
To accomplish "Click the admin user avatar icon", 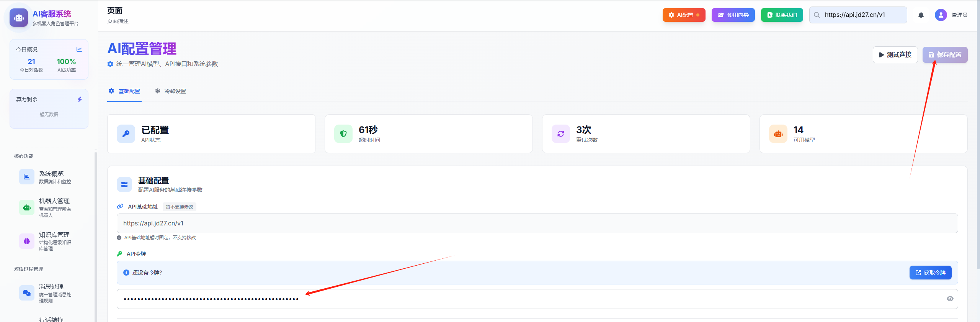I will click(x=941, y=15).
